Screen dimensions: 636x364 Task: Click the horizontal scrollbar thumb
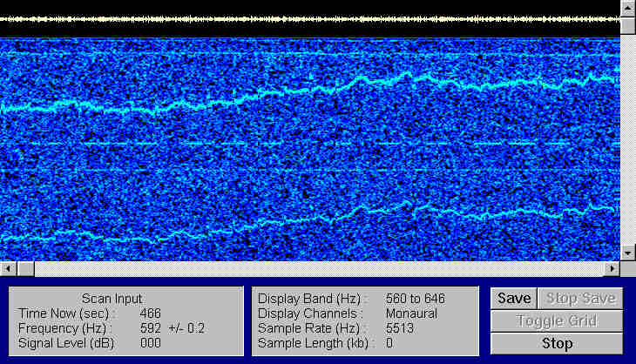click(25, 268)
